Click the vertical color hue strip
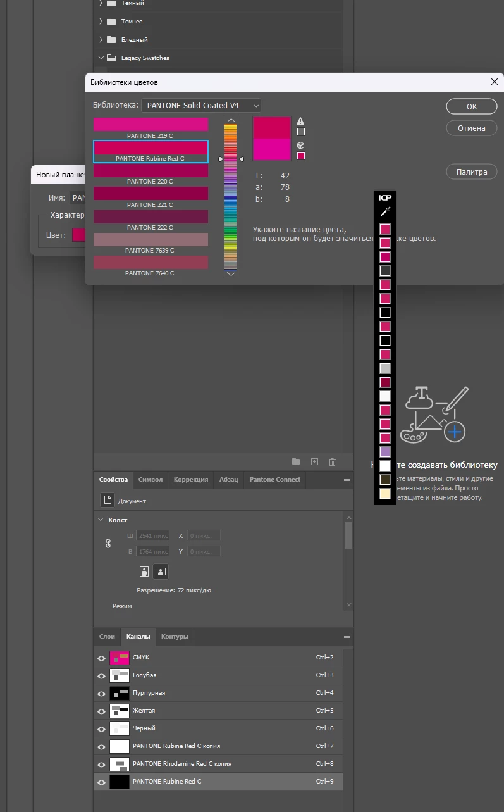The width and height of the screenshot is (504, 812). 231,197
